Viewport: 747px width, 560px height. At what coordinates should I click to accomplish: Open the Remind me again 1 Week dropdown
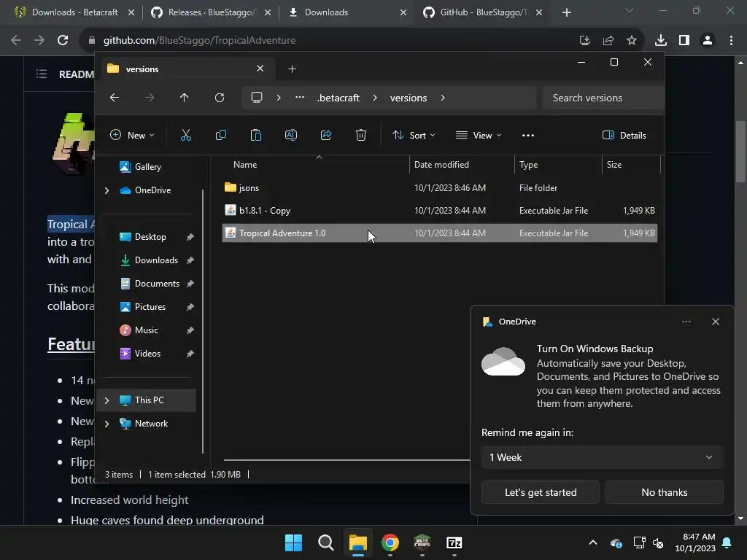point(602,457)
